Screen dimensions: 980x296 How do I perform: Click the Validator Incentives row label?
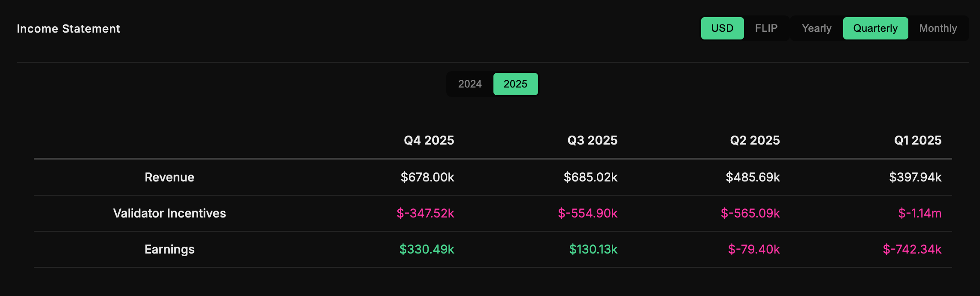click(x=169, y=213)
